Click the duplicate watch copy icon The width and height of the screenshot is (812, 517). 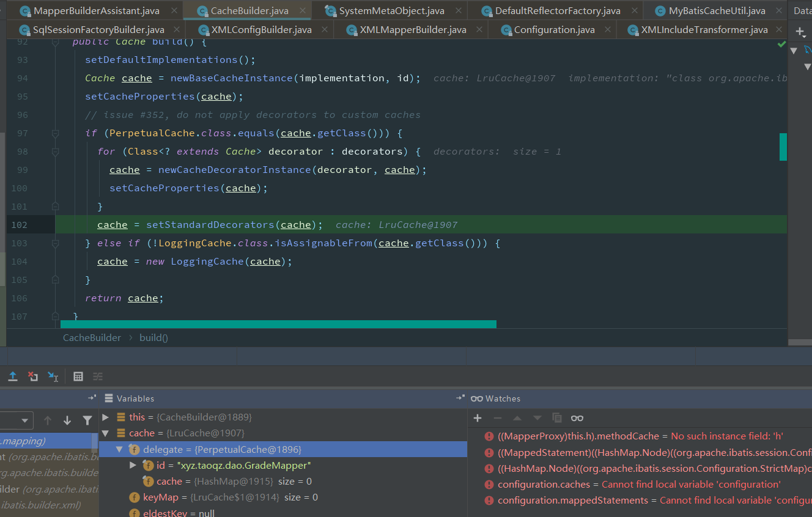click(x=557, y=418)
